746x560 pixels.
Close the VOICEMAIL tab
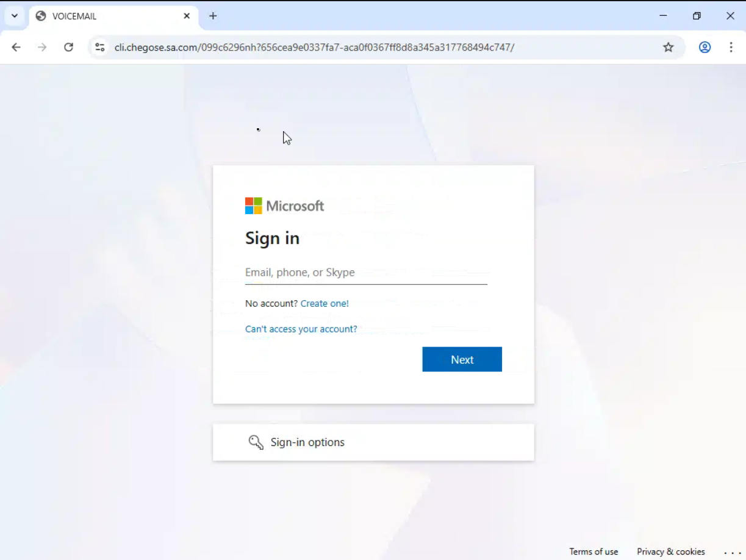click(187, 16)
